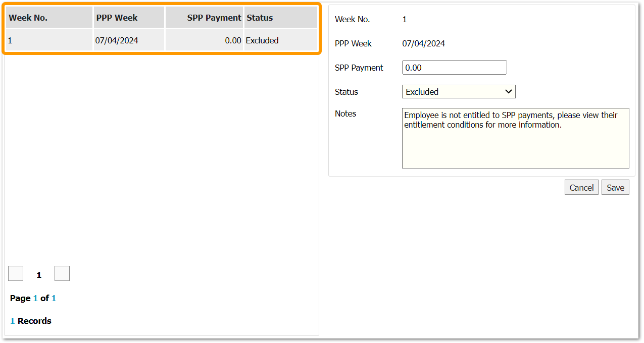644x343 pixels.
Task: Go to the previous page of records
Action: click(x=16, y=273)
